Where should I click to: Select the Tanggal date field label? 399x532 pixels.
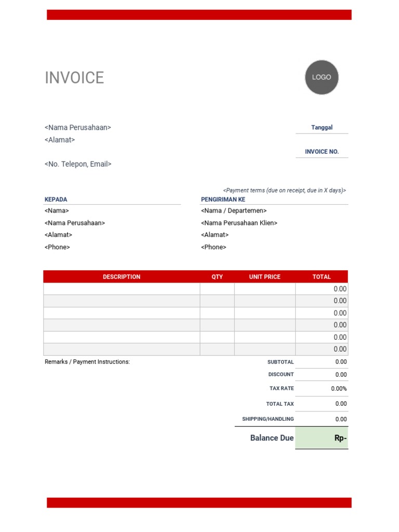322,127
